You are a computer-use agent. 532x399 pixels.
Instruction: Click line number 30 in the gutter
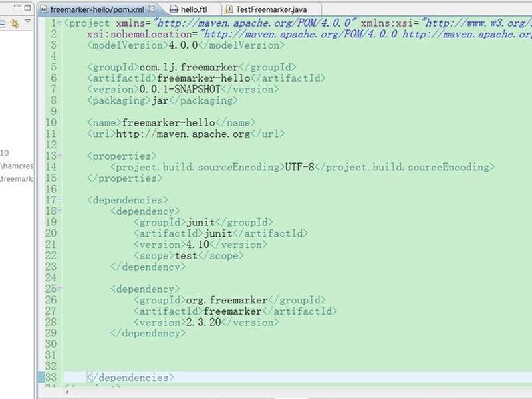coord(51,344)
